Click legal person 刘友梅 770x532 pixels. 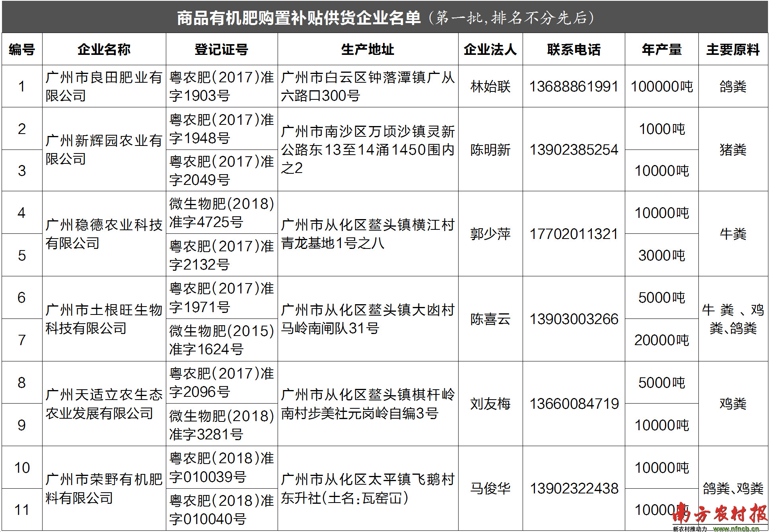tap(490, 404)
